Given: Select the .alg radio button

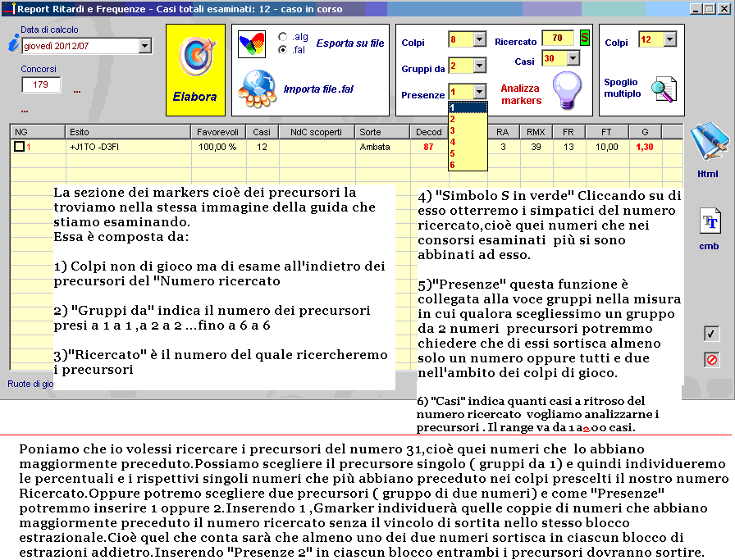Looking at the screenshot, I should click(283, 37).
